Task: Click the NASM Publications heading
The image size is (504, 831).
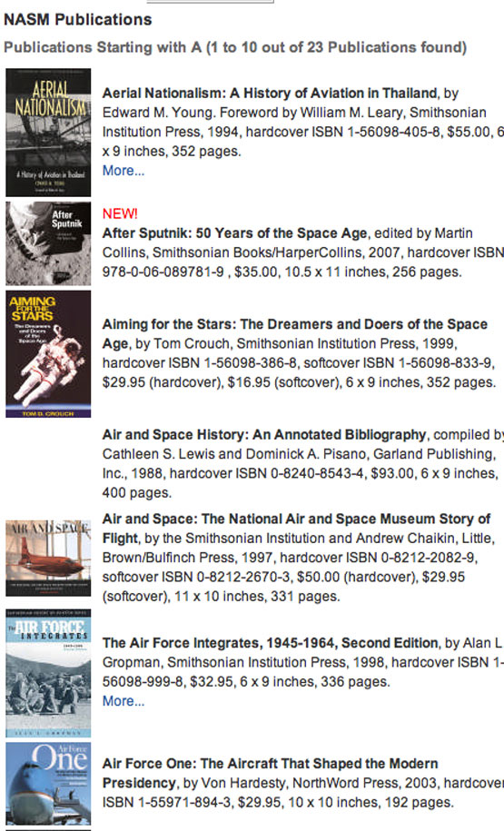Action: (x=78, y=20)
